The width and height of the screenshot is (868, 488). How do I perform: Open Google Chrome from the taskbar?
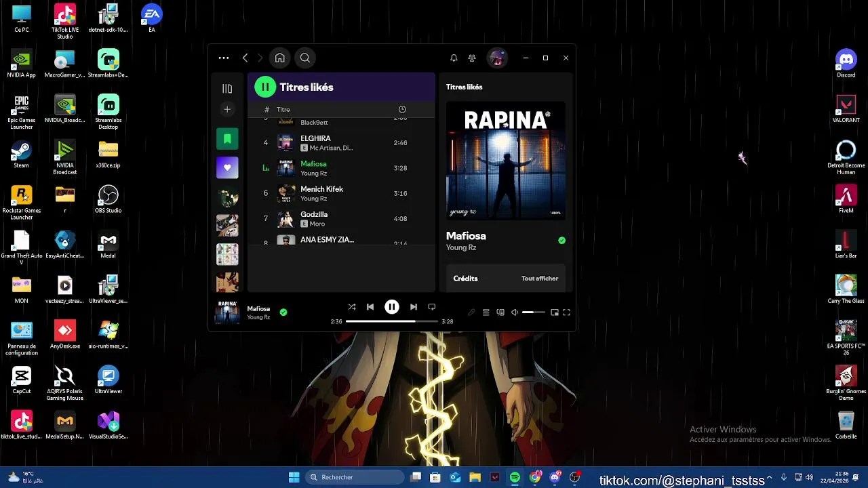click(x=535, y=478)
